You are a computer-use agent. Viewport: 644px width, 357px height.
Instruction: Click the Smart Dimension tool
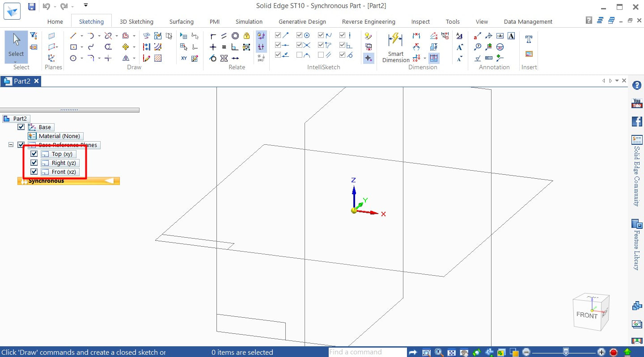pos(396,47)
